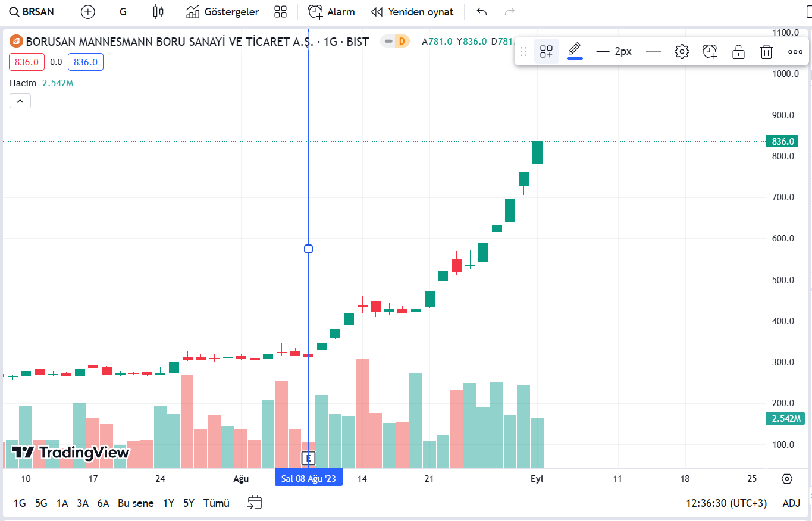This screenshot has width=812, height=521.
Task: Create an Alarm from the top toolbar
Action: coord(331,12)
